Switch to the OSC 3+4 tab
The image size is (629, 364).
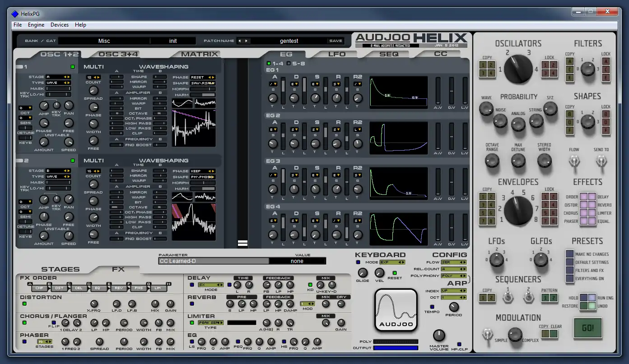(x=118, y=54)
